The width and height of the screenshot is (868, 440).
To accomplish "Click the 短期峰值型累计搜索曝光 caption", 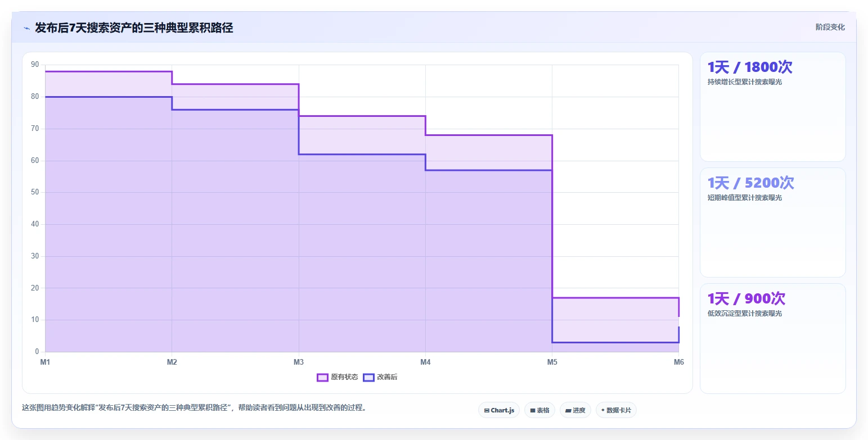I will tap(745, 198).
